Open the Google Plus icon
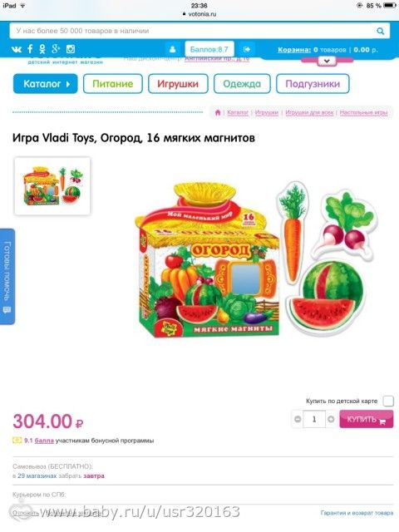Screen dimensions: 399x532 [x=56, y=49]
